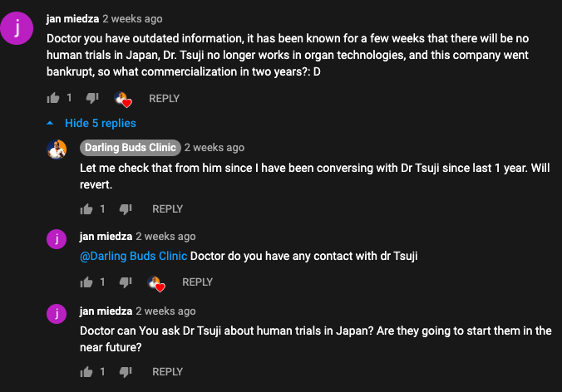Click heart badge on the contact reply
The height and width of the screenshot is (392, 562).
click(155, 283)
